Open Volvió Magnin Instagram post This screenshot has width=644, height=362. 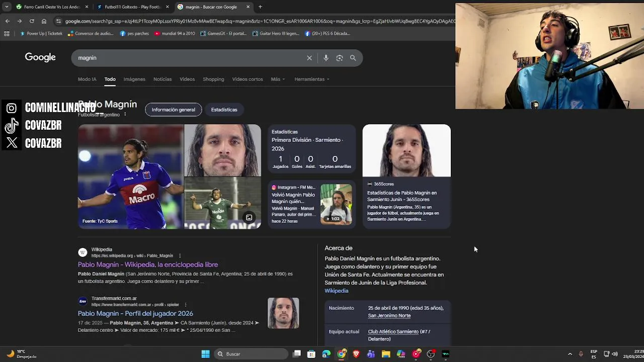293,198
